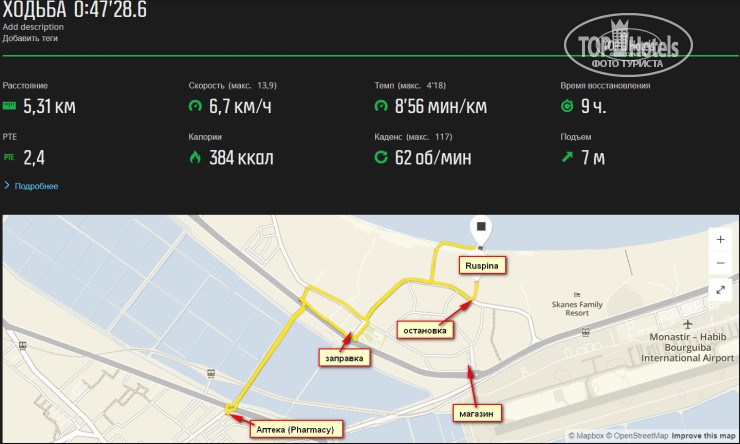Zoom out the map with minus button
The height and width of the screenshot is (444, 740).
click(720, 263)
